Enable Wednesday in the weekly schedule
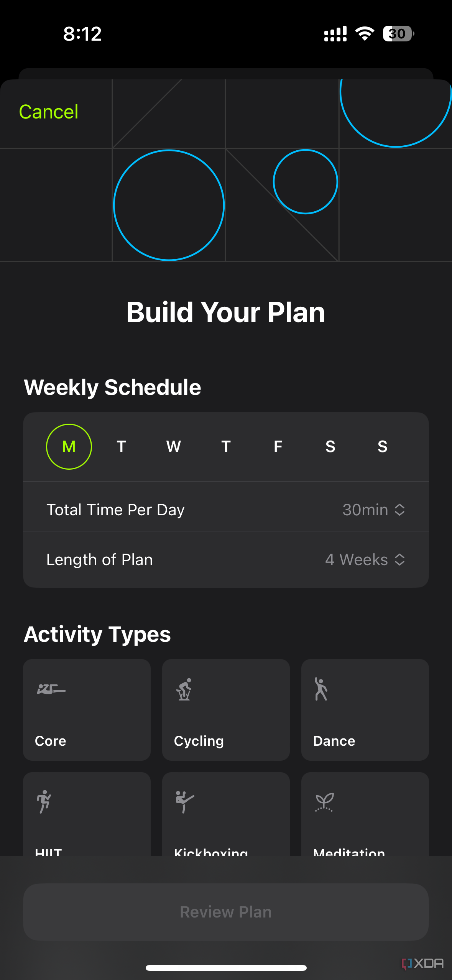This screenshot has width=452, height=980. pos(174,447)
